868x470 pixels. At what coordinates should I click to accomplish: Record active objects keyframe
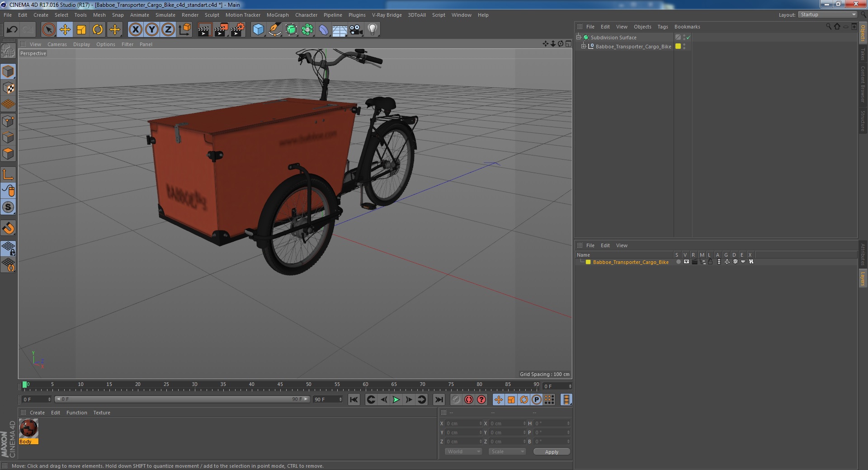tap(456, 399)
